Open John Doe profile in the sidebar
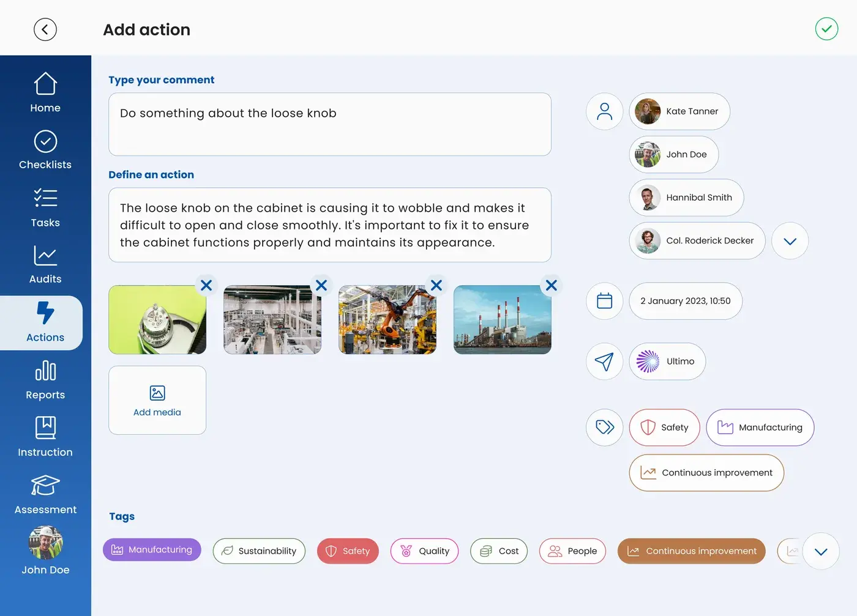857x616 pixels. click(x=45, y=551)
